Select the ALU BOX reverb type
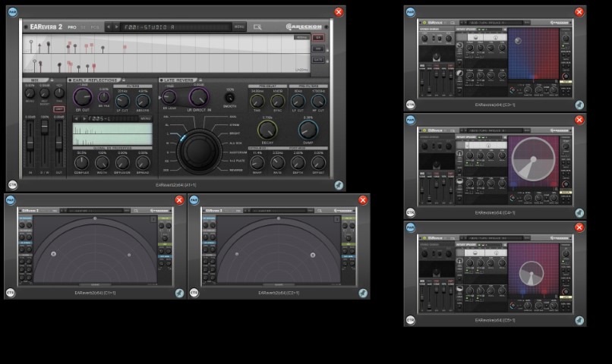 [x=235, y=143]
